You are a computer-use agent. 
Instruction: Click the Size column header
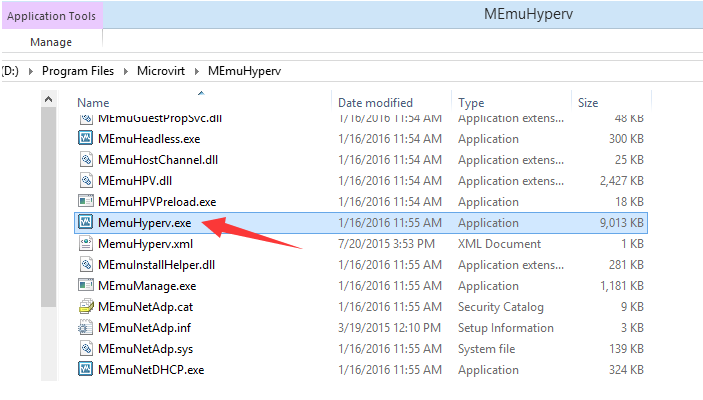[588, 103]
